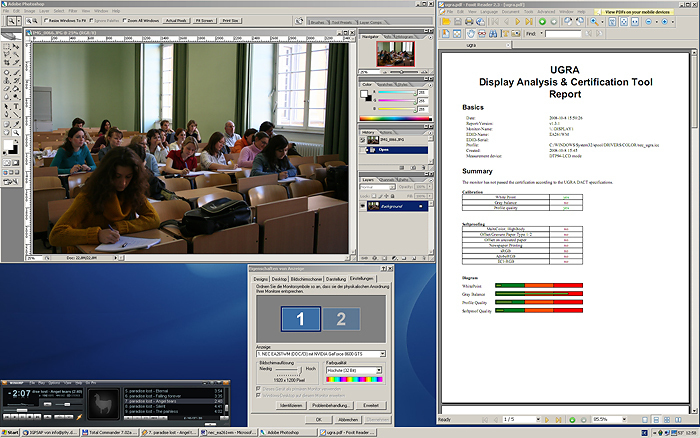Select the Eraser tool in Photoshop
The width and height of the screenshot is (700, 438).
6,89
